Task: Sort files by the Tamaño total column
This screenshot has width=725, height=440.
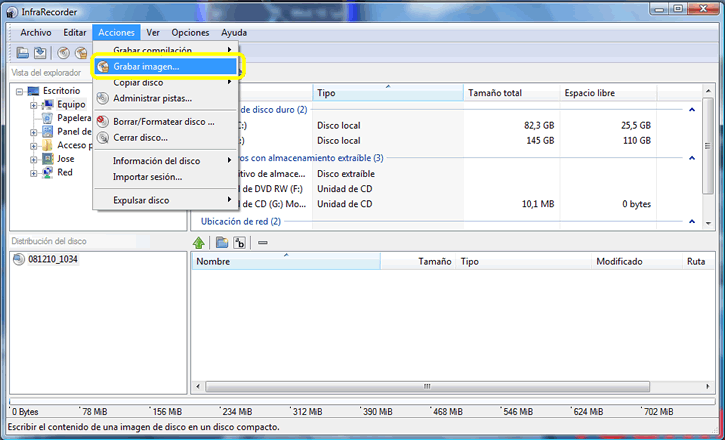Action: [494, 93]
